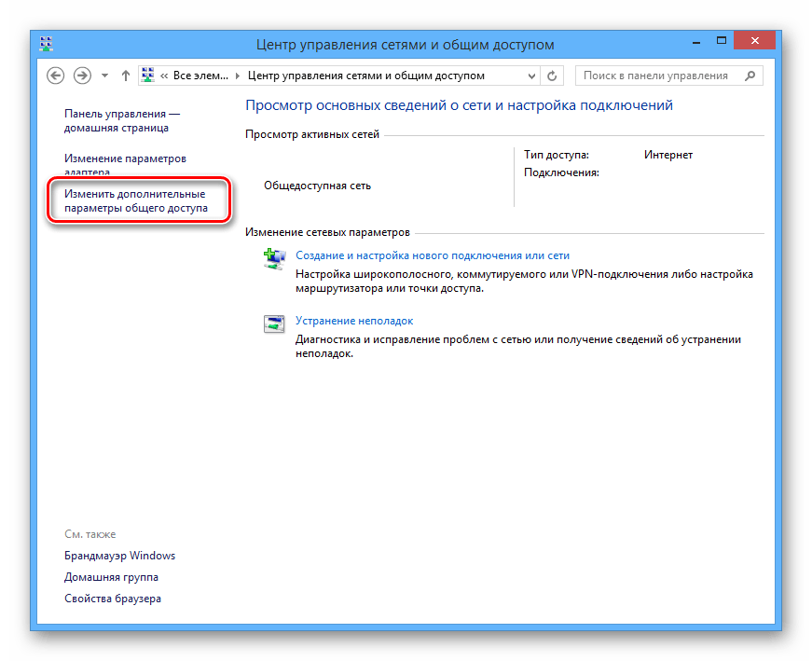
Task: Open the 'Домашняя группа' link
Action: pos(111,577)
